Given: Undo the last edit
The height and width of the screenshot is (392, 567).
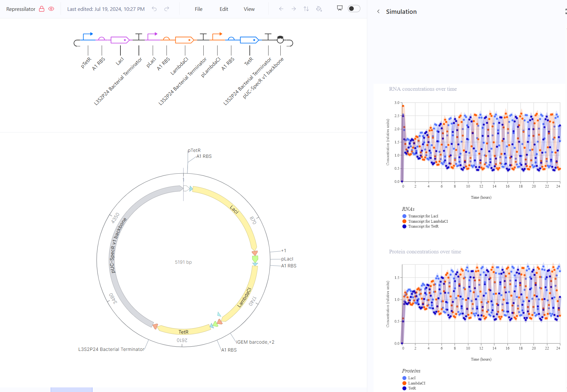Looking at the screenshot, I should click(x=154, y=9).
